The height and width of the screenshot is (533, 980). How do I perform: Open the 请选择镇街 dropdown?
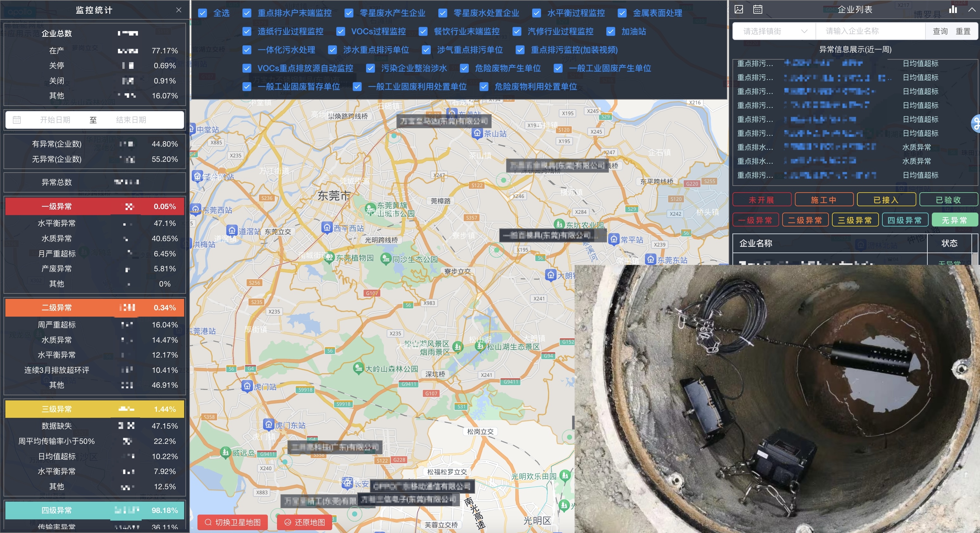point(774,31)
